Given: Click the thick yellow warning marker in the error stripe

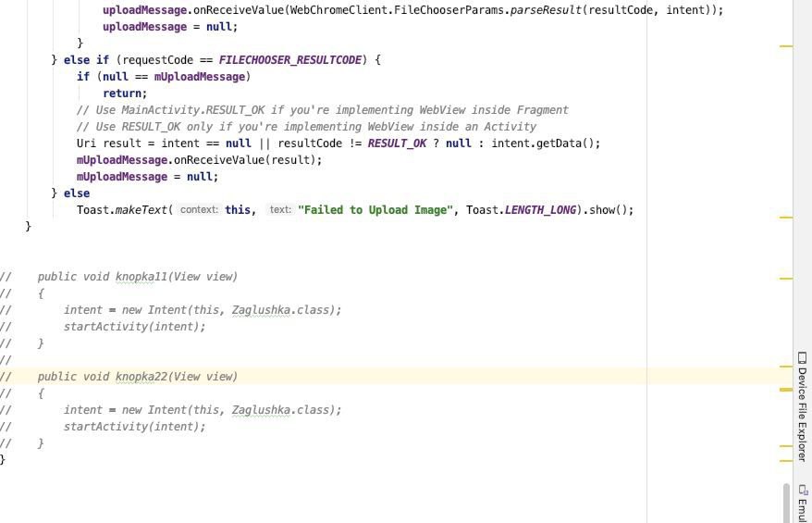Looking at the screenshot, I should [x=785, y=390].
